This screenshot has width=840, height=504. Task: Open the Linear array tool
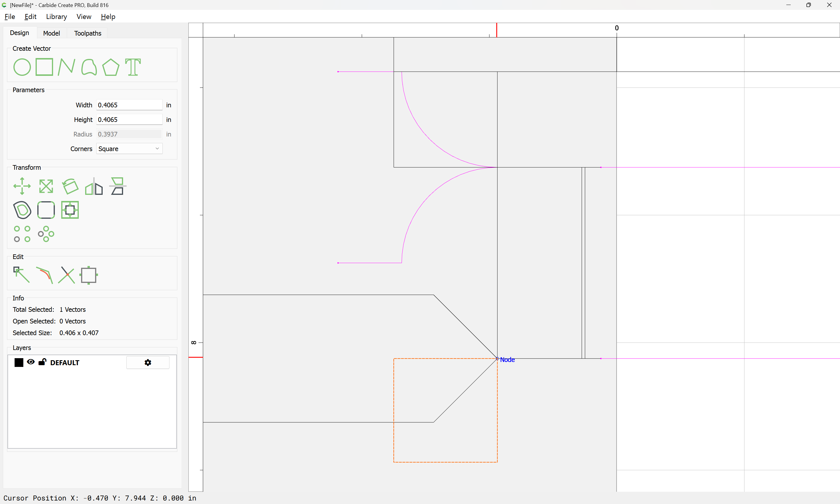click(22, 234)
